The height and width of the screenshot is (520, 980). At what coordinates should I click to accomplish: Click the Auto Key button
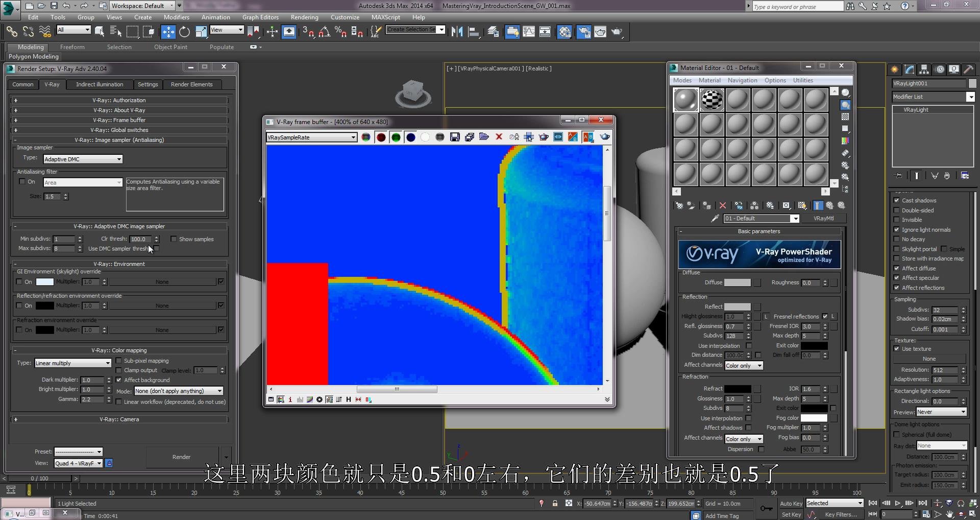click(x=791, y=504)
